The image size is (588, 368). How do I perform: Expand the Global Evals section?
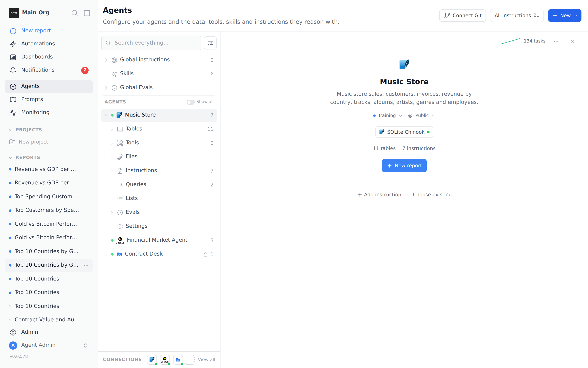click(106, 88)
